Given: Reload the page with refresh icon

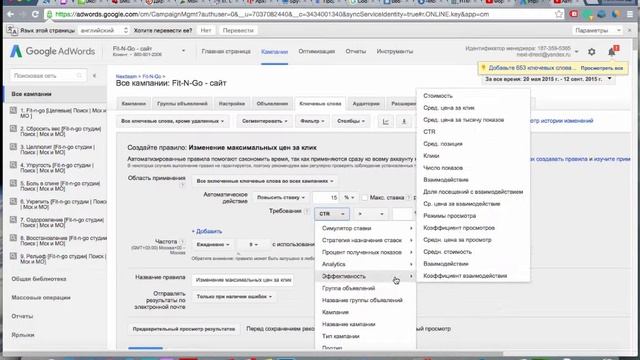Looking at the screenshot, I should [x=35, y=14].
